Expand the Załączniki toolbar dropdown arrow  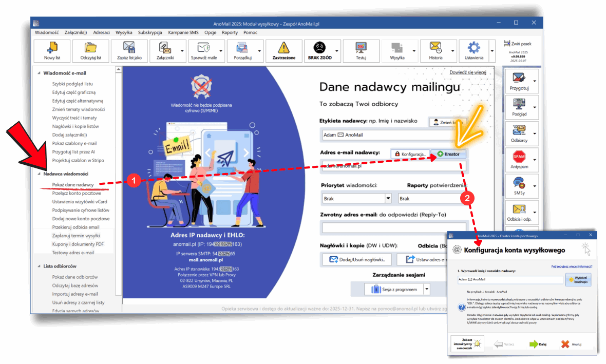182,51
